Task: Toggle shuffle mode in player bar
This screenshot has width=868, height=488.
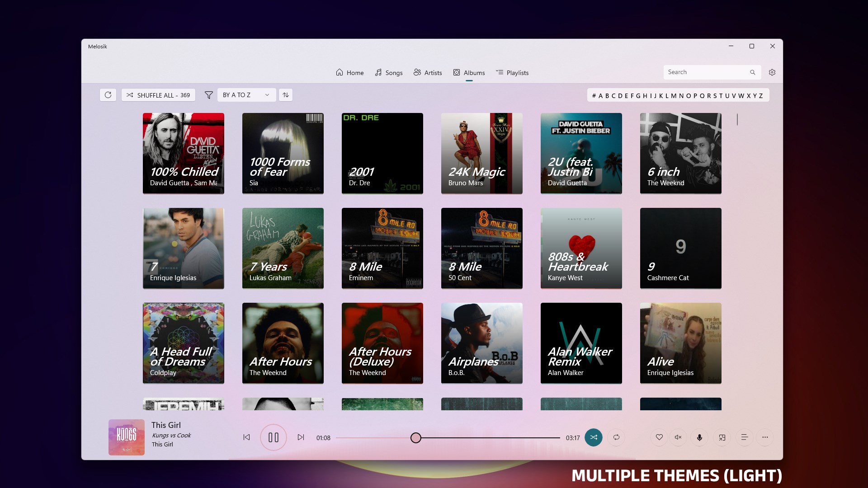Action: pyautogui.click(x=593, y=437)
